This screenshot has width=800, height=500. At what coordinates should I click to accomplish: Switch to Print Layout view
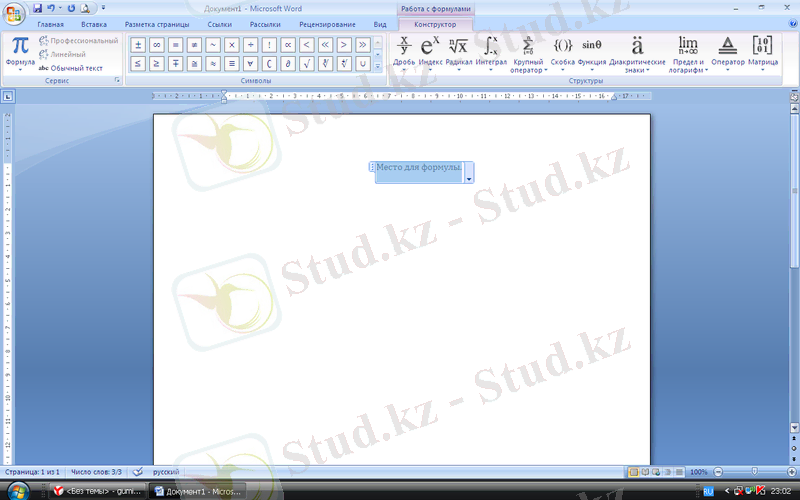[634, 472]
